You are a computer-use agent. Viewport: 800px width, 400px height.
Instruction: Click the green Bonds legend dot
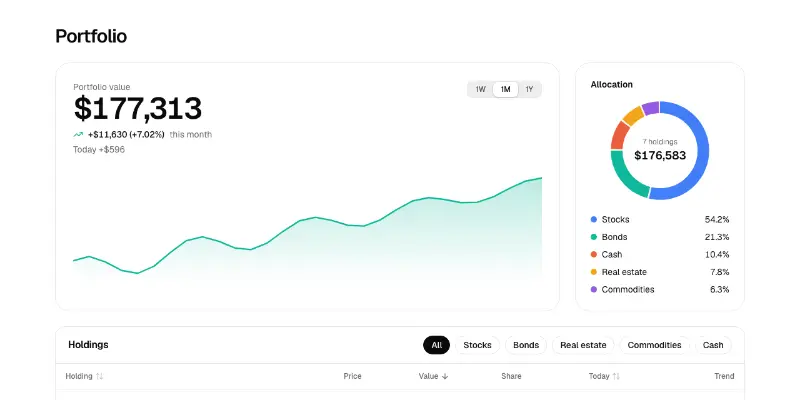click(x=593, y=237)
